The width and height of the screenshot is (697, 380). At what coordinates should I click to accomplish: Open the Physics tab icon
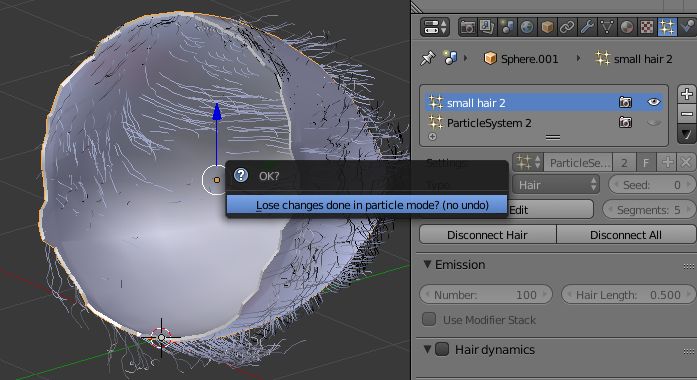coord(687,27)
